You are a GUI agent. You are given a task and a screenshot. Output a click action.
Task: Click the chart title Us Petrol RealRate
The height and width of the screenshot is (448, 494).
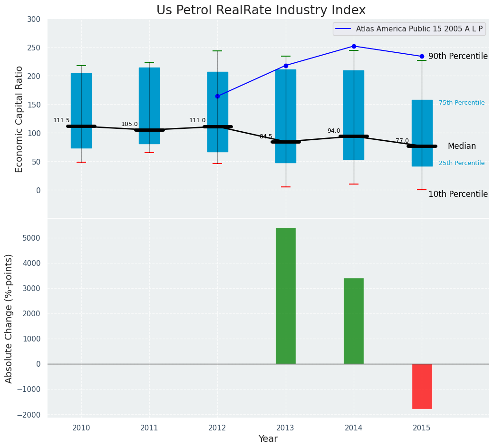click(x=261, y=10)
